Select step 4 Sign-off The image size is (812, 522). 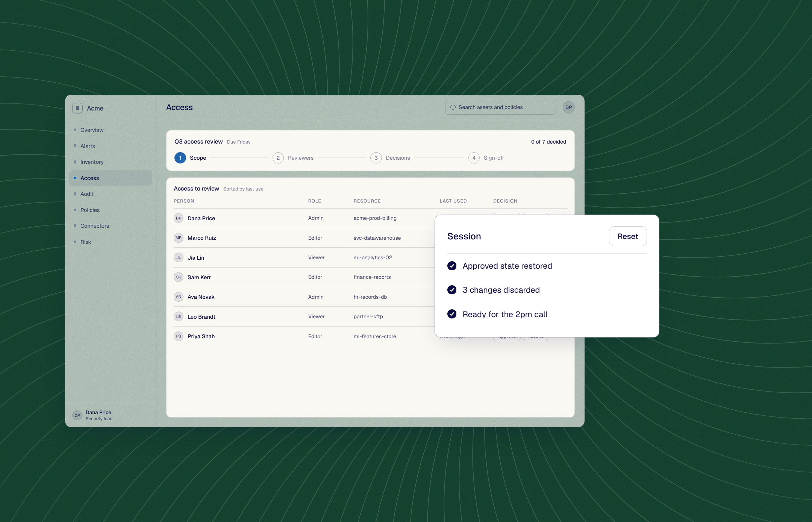(486, 158)
